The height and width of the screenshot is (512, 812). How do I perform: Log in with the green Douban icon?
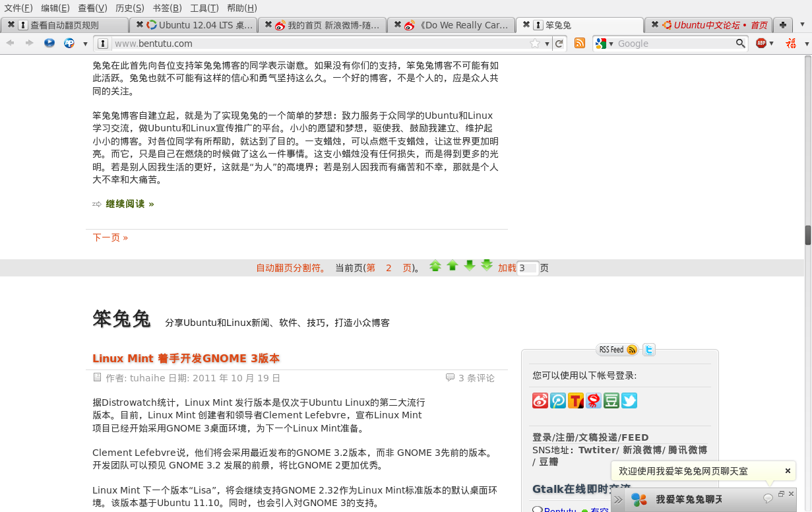(611, 400)
